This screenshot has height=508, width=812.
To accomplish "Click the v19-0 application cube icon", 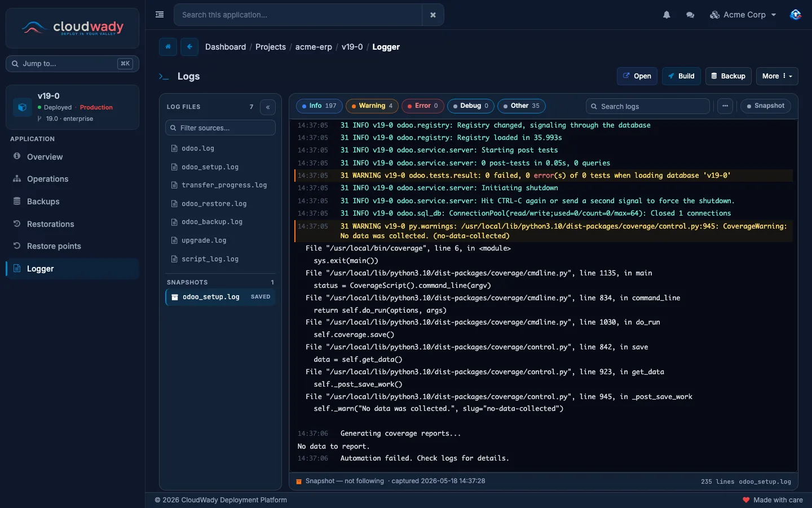I will pyautogui.click(x=22, y=107).
